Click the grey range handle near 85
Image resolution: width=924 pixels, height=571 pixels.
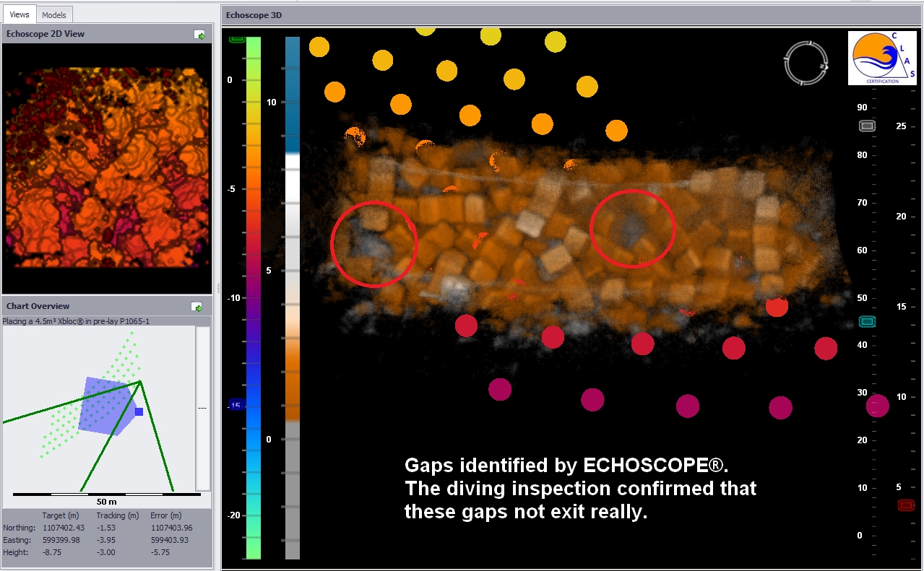tap(867, 126)
